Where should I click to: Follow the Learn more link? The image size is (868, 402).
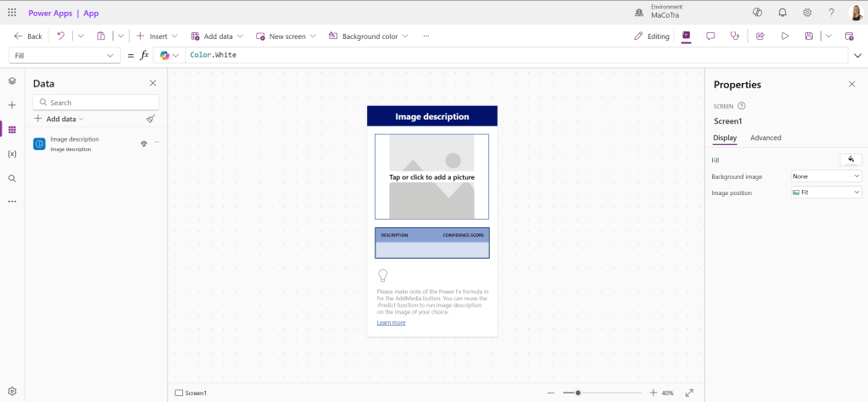click(x=391, y=322)
